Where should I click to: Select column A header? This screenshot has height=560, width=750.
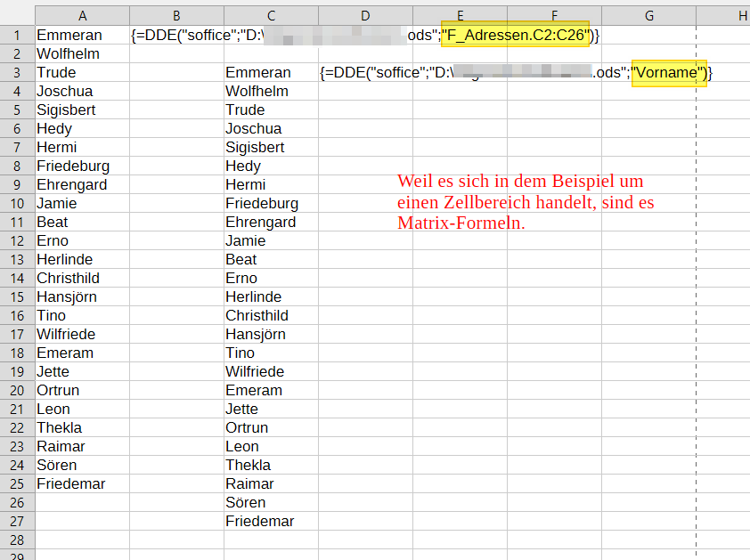click(x=82, y=16)
